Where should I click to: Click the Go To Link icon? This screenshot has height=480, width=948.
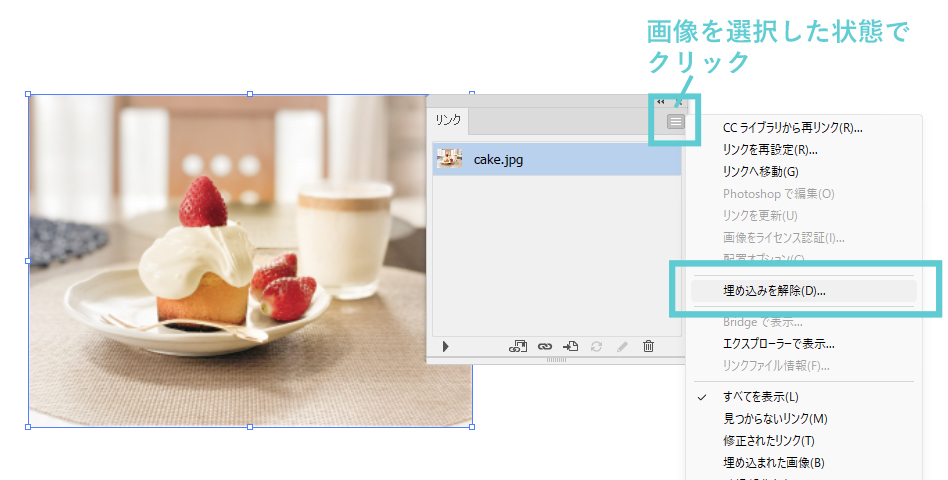pyautogui.click(x=570, y=346)
